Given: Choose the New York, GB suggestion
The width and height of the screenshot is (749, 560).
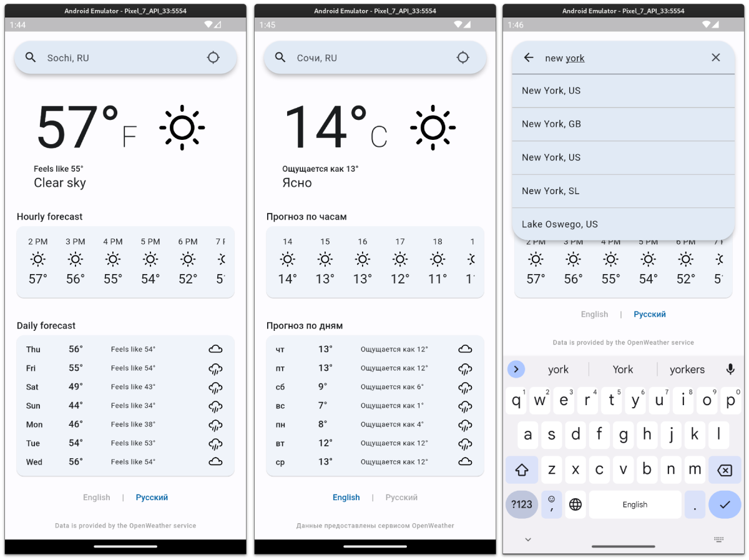Looking at the screenshot, I should 624,124.
